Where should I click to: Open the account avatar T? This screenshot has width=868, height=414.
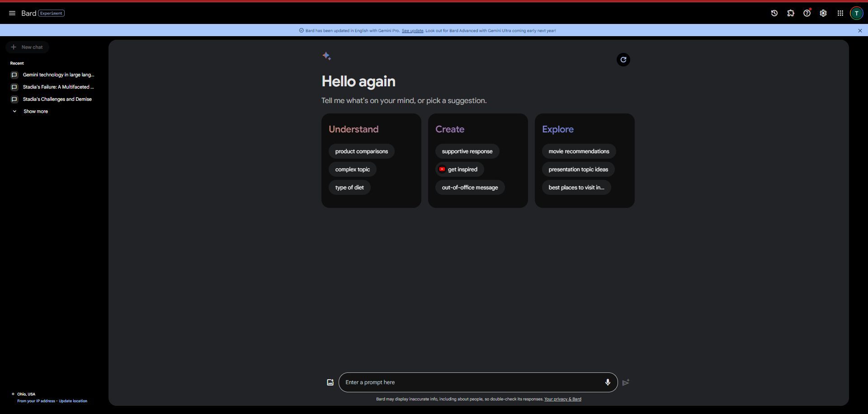(856, 13)
